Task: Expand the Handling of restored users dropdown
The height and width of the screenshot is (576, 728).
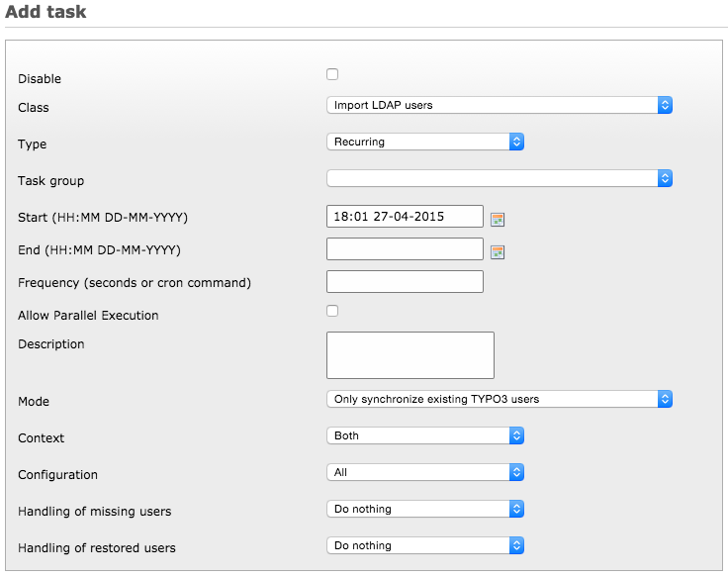Action: pyautogui.click(x=424, y=545)
